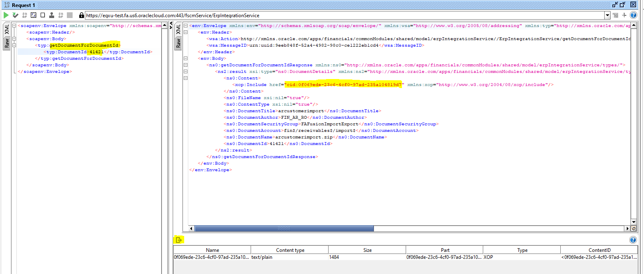Click the plus icon near endpoint

click(x=624, y=15)
